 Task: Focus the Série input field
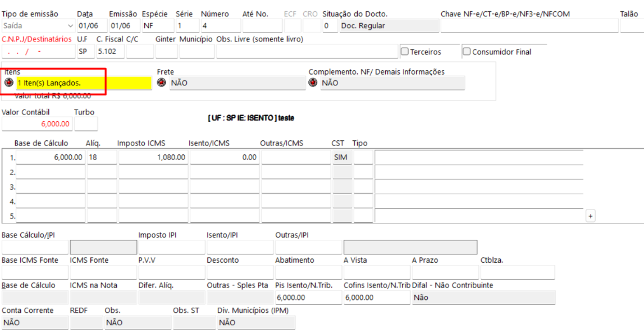click(x=188, y=25)
